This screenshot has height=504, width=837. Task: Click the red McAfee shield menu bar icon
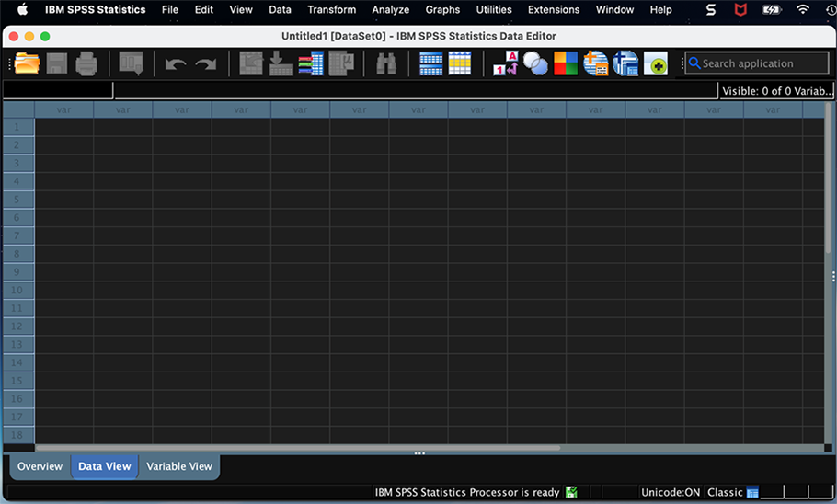[740, 9]
